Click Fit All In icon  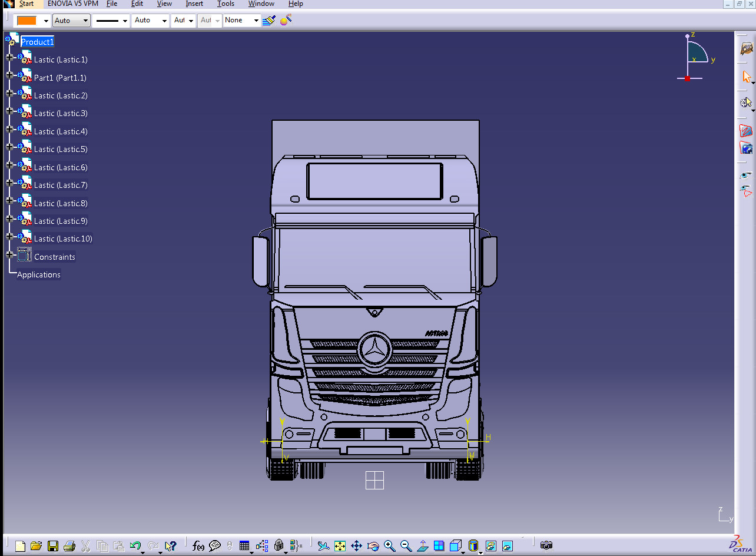[340, 546]
